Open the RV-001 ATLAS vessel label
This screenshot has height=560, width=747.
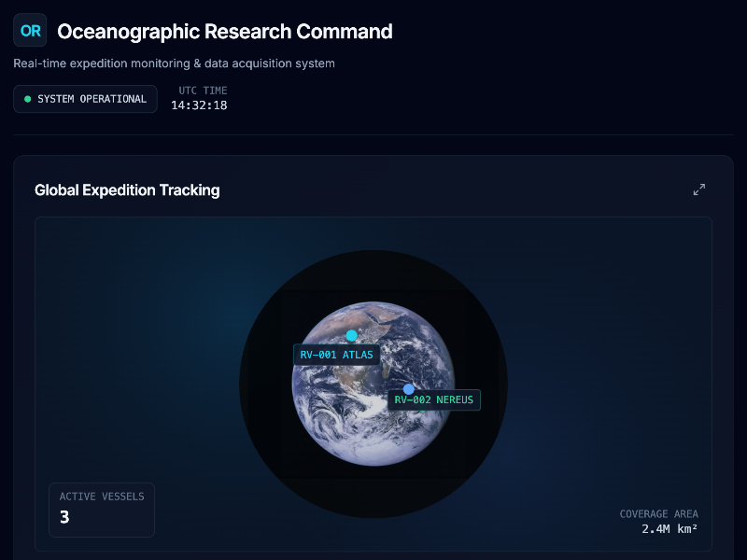pos(336,355)
